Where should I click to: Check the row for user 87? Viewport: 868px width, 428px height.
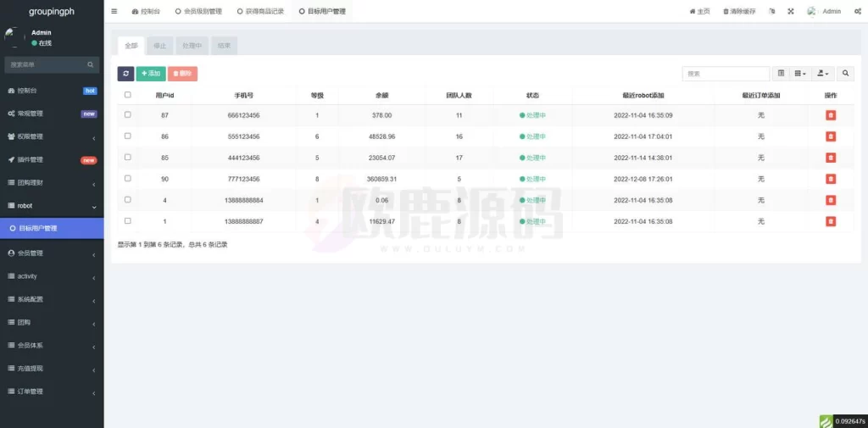128,114
